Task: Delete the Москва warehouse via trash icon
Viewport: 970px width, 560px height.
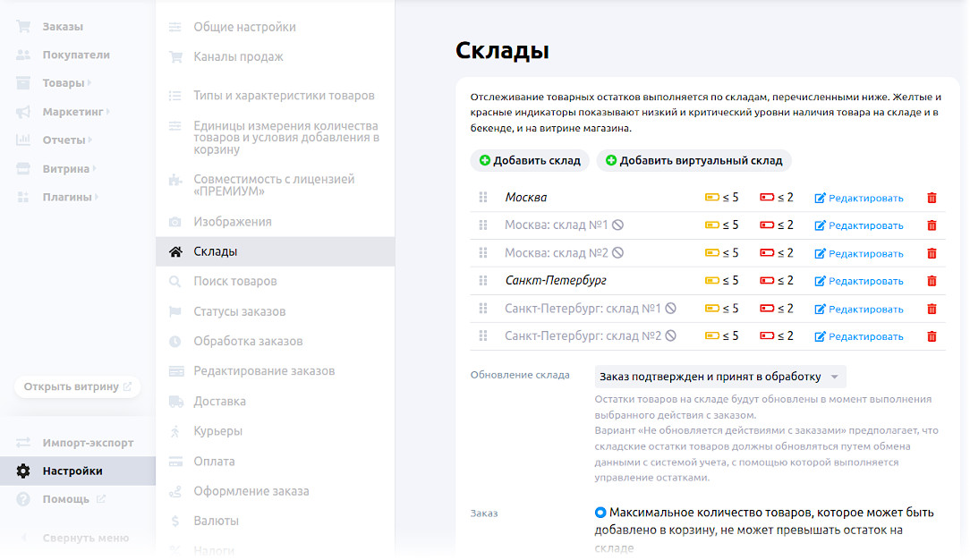Action: 932,197
